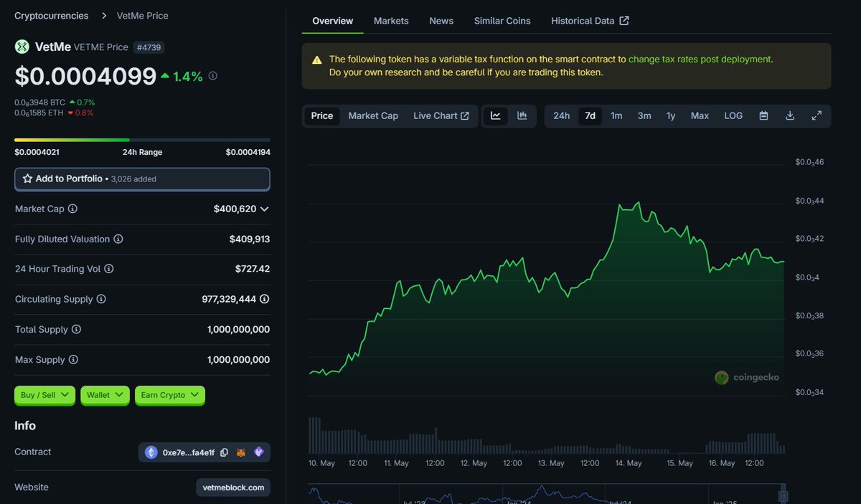
Task: Click the MetaMask fox icon
Action: 242,452
